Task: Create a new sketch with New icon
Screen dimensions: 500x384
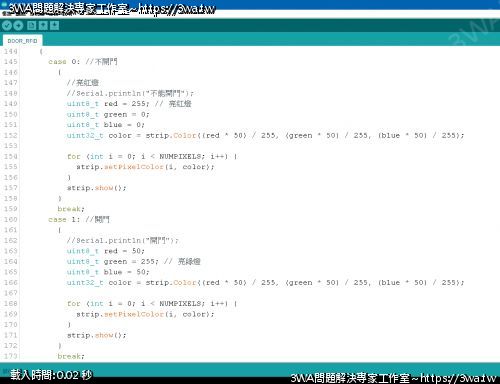Action: [31, 26]
